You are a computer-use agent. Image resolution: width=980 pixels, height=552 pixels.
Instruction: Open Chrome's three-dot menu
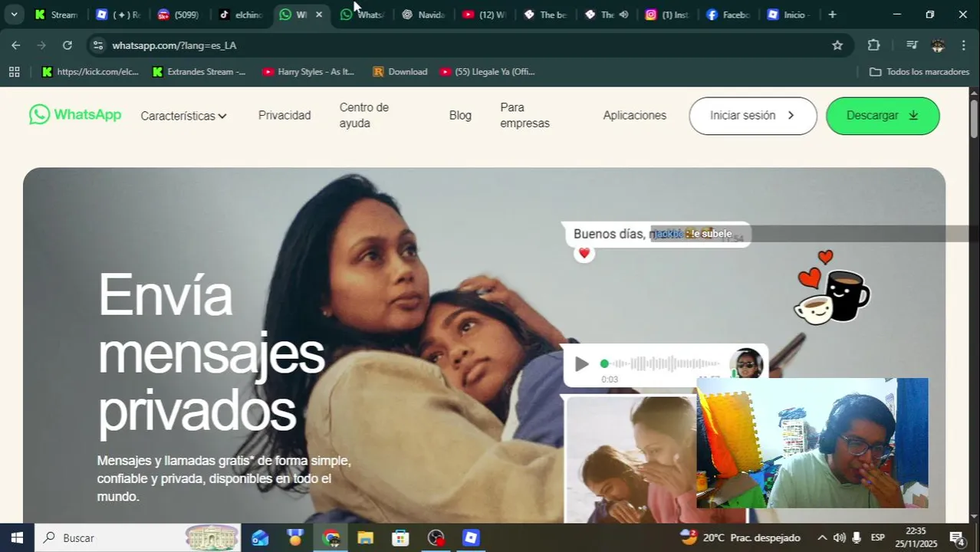[x=964, y=45]
